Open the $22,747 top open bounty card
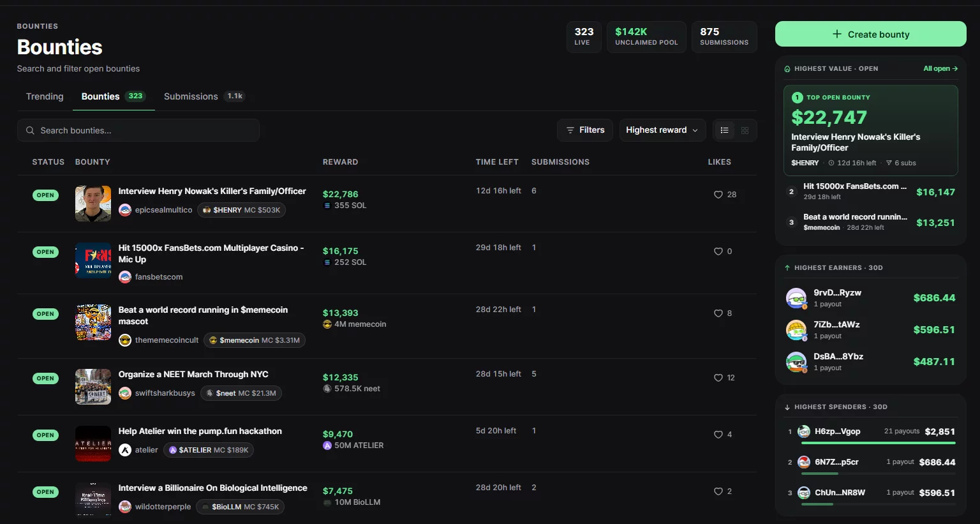 (870, 130)
